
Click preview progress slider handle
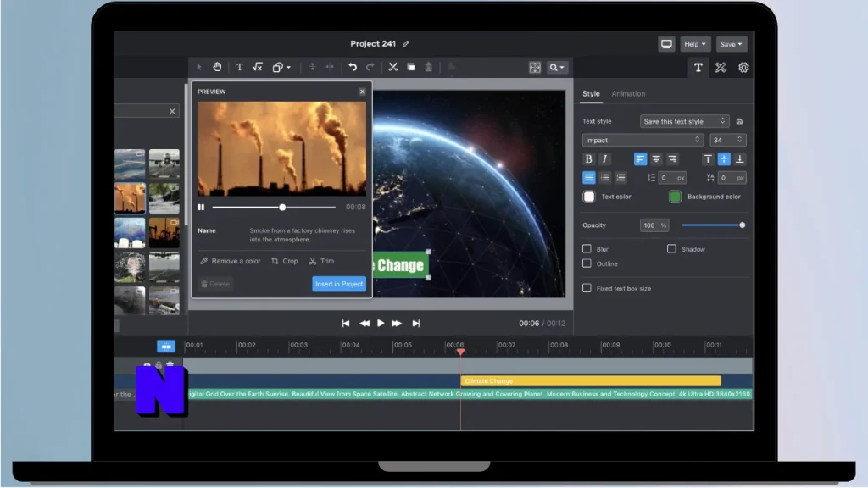coord(282,207)
